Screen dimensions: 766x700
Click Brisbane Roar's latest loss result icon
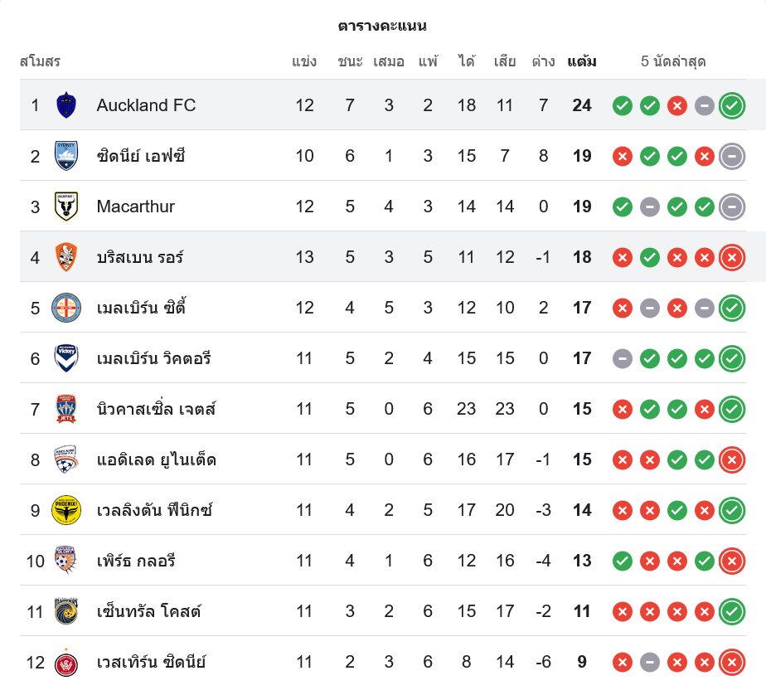(x=731, y=257)
